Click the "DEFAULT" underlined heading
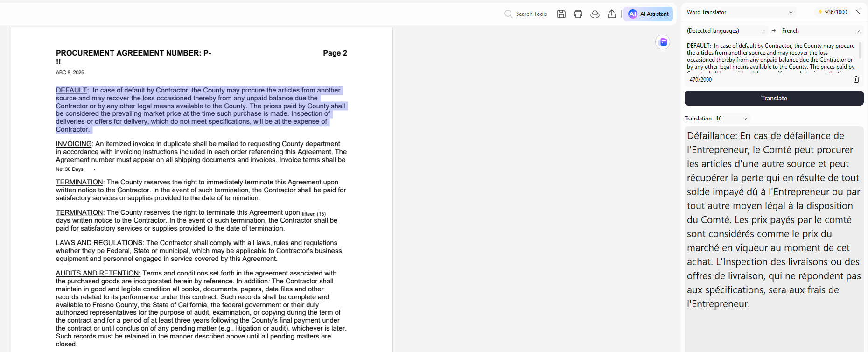The height and width of the screenshot is (352, 868). point(71,90)
